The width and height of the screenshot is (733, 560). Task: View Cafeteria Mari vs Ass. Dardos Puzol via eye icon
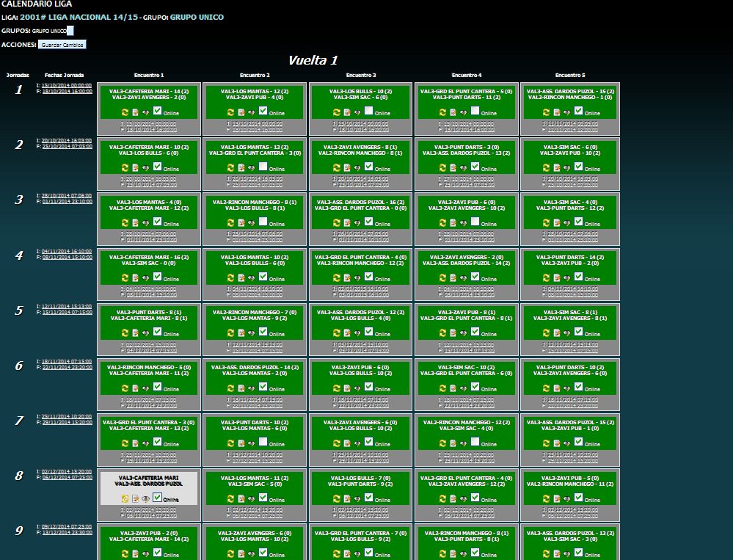click(x=145, y=498)
